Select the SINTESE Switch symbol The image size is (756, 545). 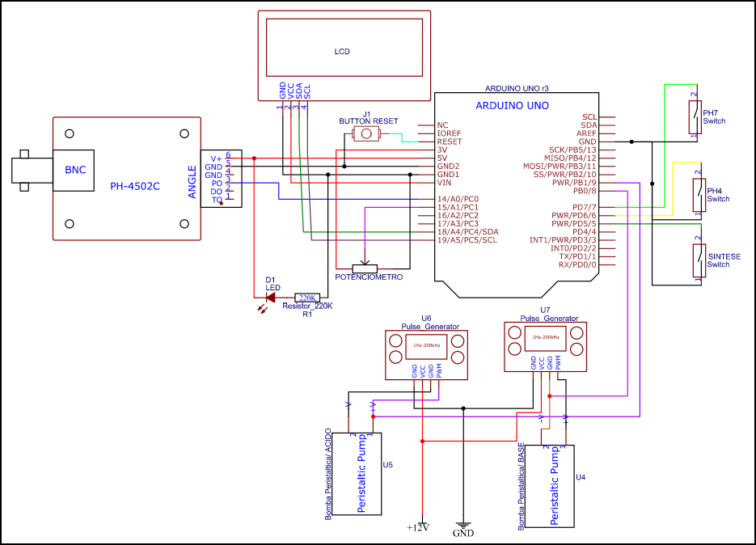[699, 261]
